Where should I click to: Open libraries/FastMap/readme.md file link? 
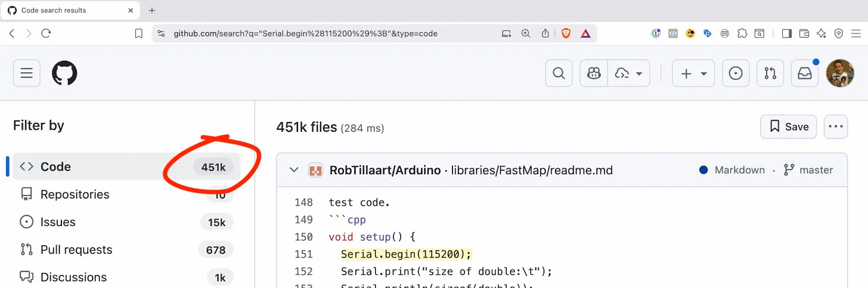(532, 170)
